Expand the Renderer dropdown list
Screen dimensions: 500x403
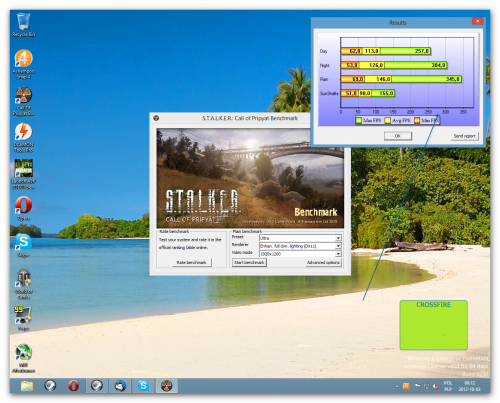(x=338, y=246)
